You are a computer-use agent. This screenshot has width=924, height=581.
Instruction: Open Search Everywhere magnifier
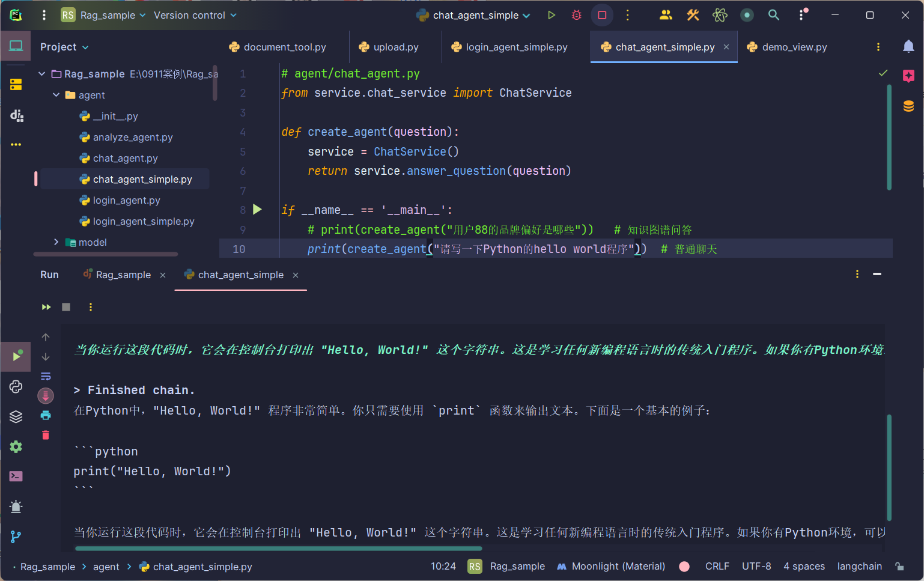[x=774, y=15]
